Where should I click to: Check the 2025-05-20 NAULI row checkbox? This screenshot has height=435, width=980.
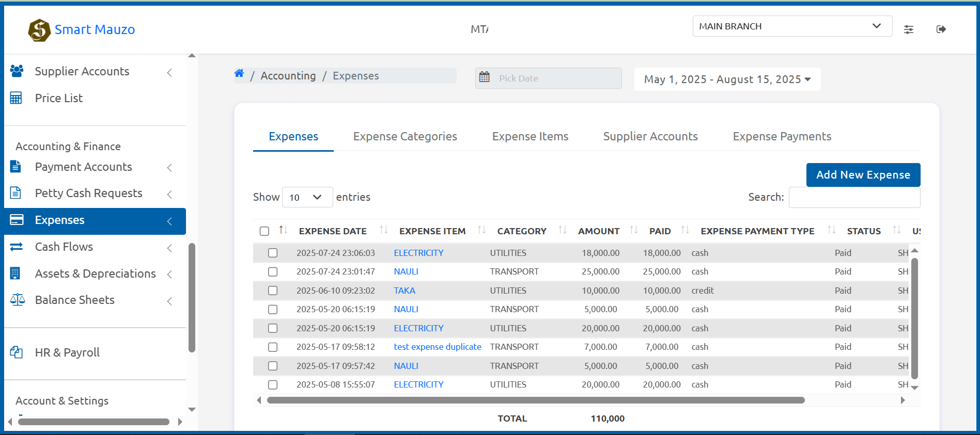[273, 309]
